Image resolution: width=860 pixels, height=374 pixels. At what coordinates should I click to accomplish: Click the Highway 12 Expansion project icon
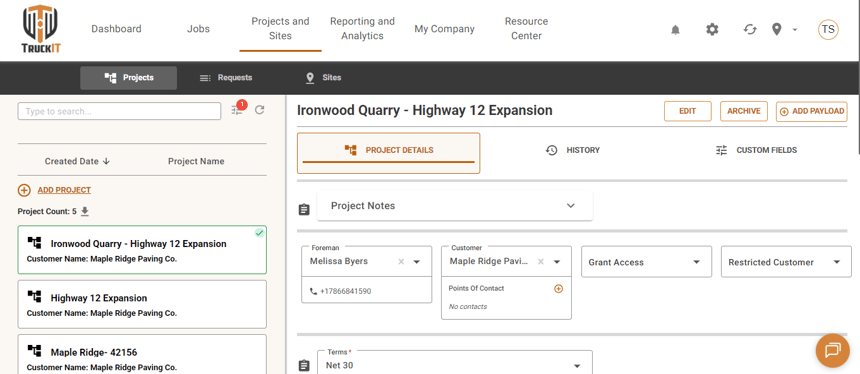tap(35, 297)
